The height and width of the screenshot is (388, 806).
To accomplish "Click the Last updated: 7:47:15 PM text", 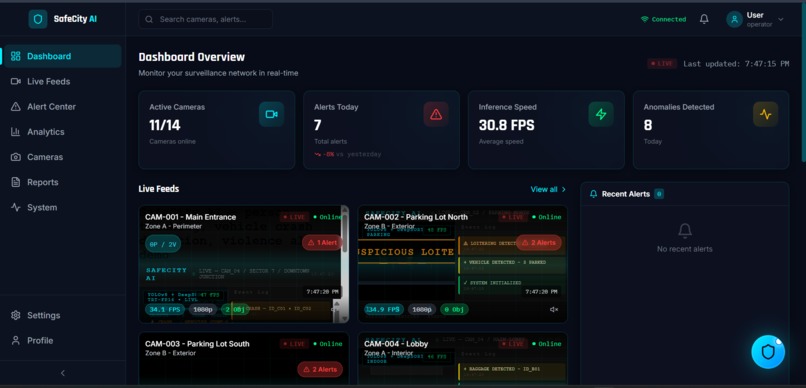I will click(736, 64).
